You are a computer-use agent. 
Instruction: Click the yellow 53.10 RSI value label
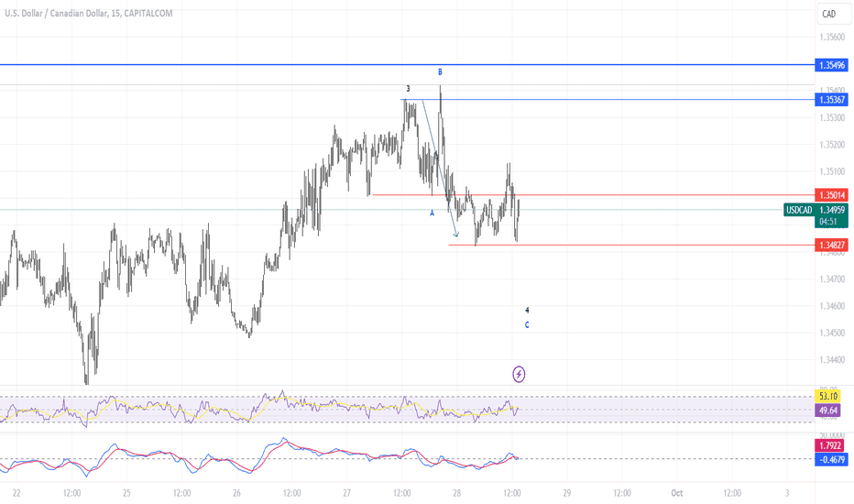pyautogui.click(x=827, y=396)
